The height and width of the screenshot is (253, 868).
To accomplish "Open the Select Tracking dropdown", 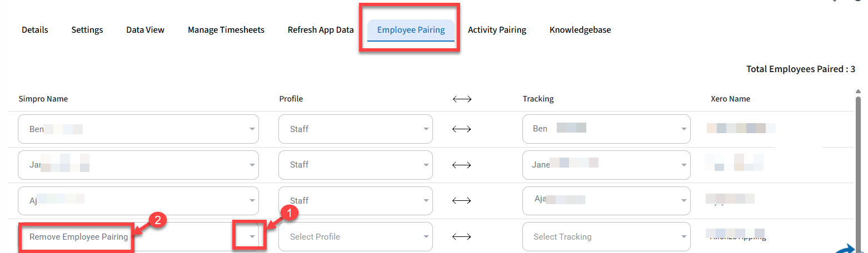I will [606, 237].
